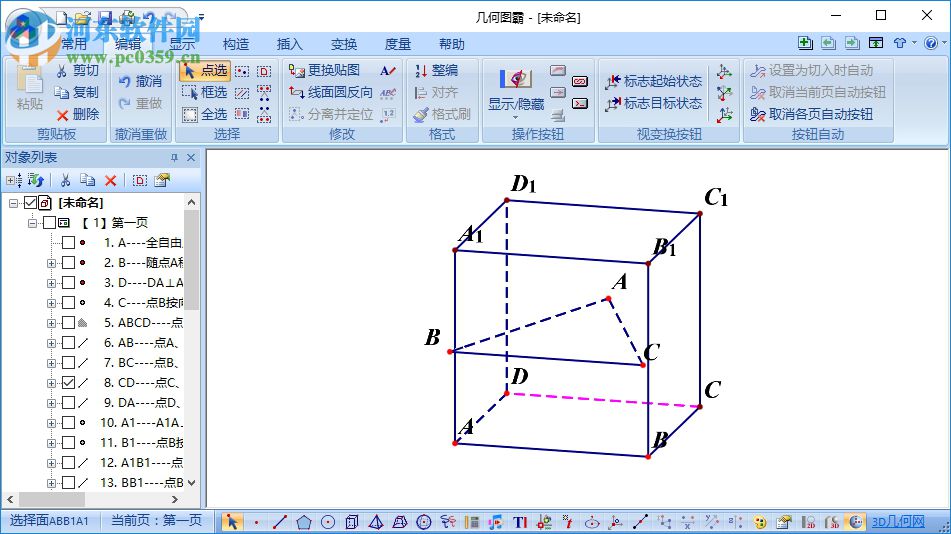Viewport: 951px width, 534px height.
Task: Uncheck checkbox for item 8. CD
Action: pos(69,383)
